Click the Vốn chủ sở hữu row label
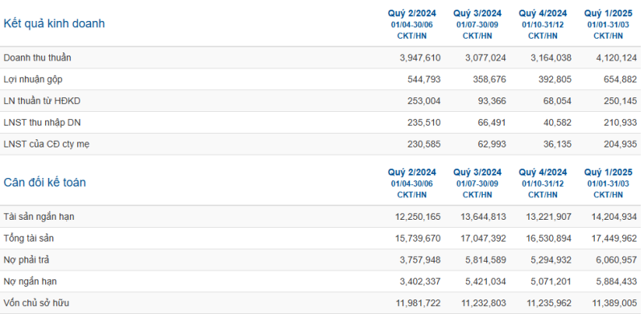Screen dimensions: 644x314 pos(36,304)
